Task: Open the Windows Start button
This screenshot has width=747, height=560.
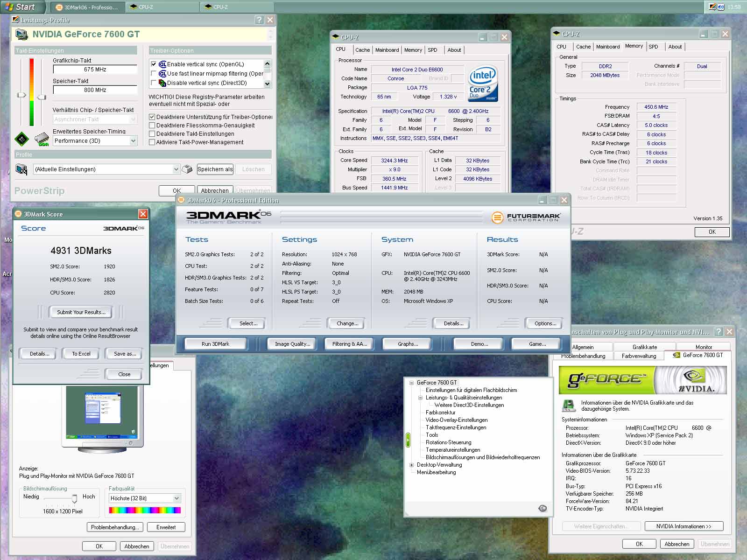Action: click(21, 7)
